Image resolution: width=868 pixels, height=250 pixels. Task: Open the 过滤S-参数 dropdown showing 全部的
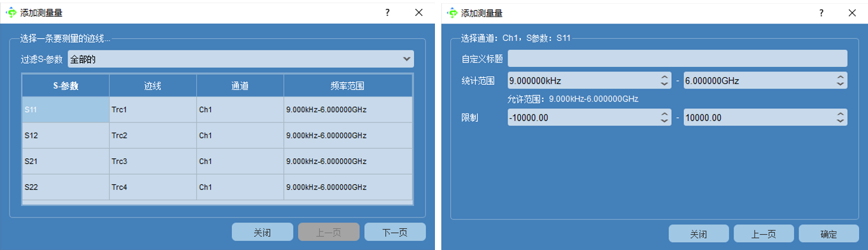[241, 59]
